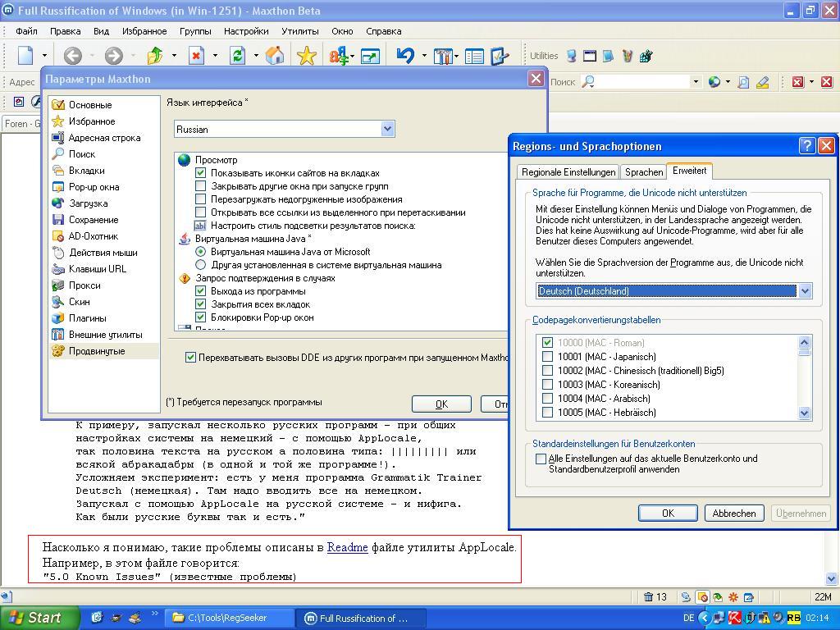Screen dimensions: 840x630
Task: Check Alle Einstellungen auf aktuelle Benutzerkonto checkbox
Action: [541, 459]
